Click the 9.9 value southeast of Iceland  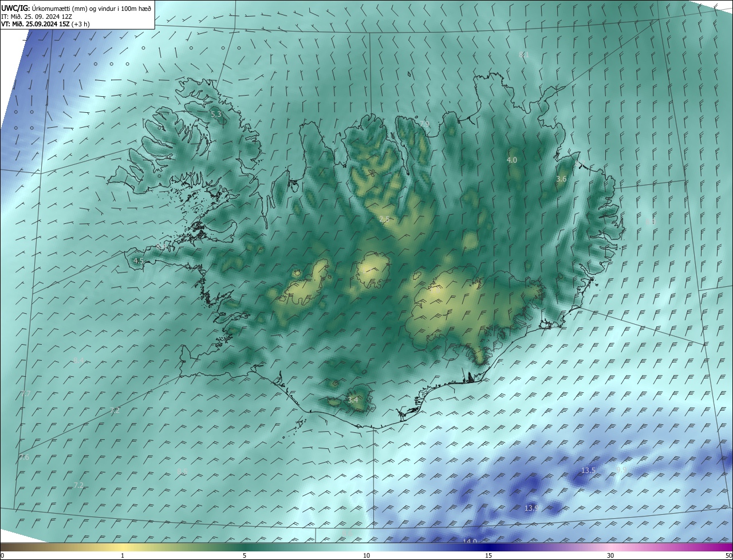click(x=621, y=470)
